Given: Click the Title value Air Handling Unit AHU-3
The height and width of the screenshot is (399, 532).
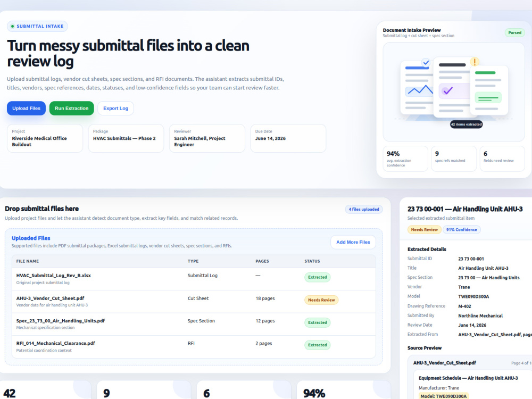Looking at the screenshot, I should click(483, 268).
